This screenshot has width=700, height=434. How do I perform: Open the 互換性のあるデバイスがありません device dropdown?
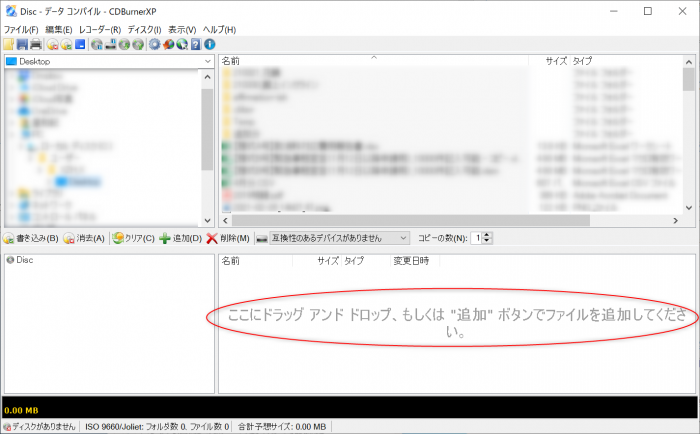[339, 238]
